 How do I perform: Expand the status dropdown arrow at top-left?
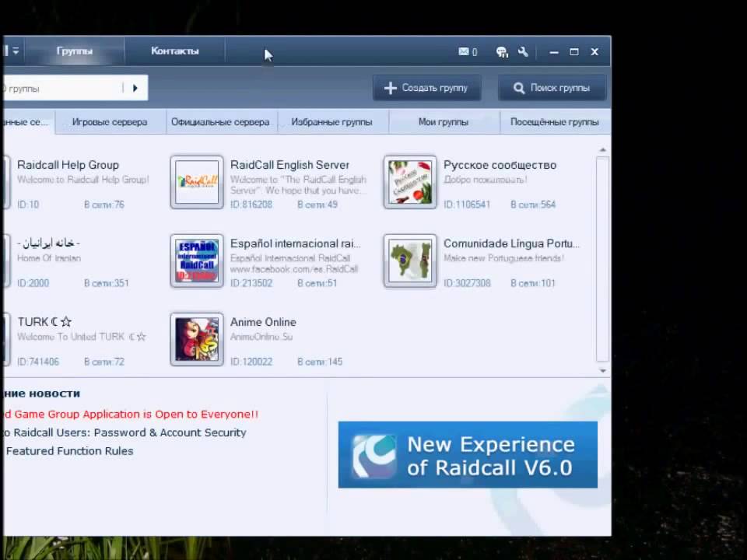tap(16, 51)
